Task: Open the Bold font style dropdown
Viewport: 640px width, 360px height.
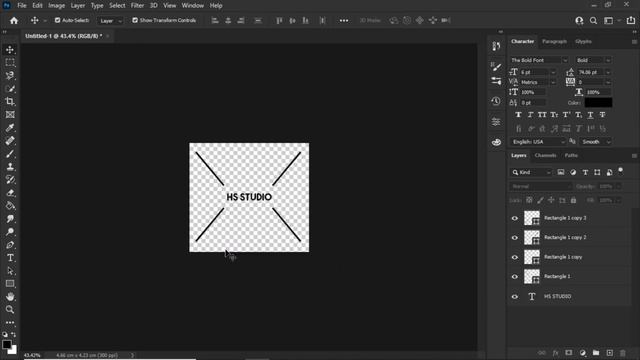Action: pyautogui.click(x=608, y=60)
